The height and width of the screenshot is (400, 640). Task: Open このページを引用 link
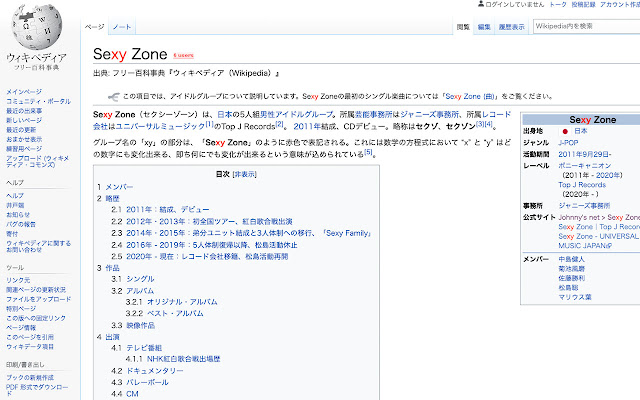(30, 337)
